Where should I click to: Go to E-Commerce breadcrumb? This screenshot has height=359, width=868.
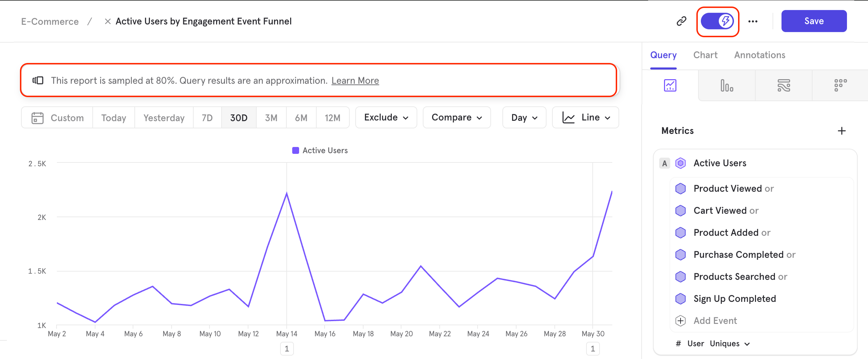50,21
